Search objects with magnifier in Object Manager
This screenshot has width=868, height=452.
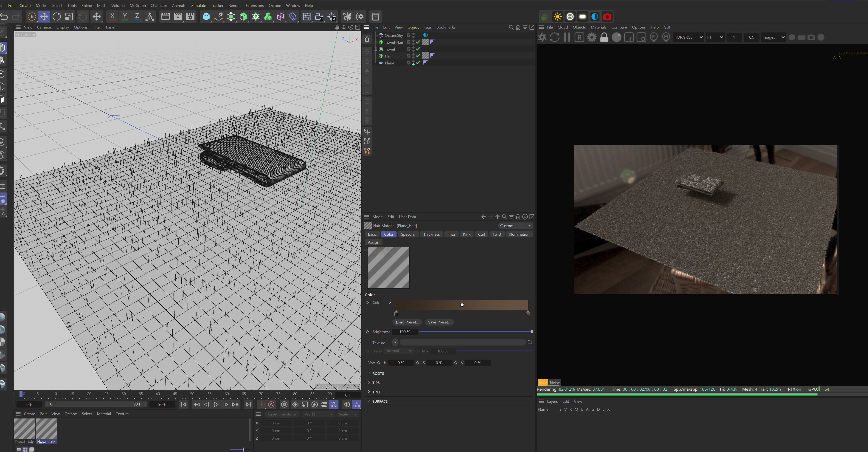(511, 27)
